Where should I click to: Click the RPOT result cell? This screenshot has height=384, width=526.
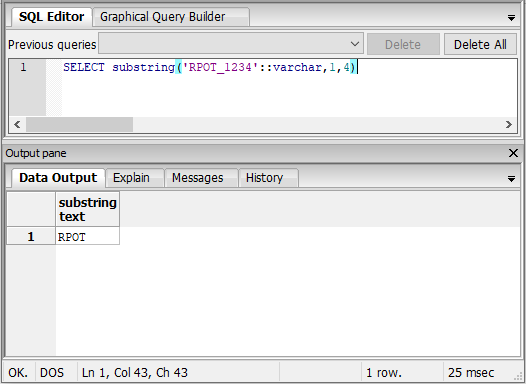pyautogui.click(x=87, y=237)
